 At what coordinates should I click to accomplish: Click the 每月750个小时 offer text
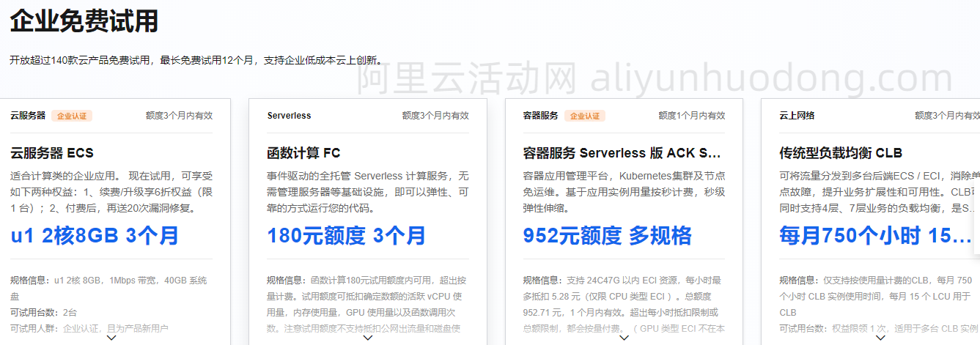point(875,236)
